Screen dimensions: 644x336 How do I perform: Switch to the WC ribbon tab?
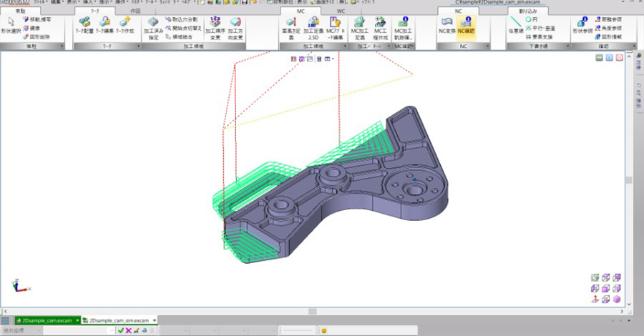point(341,11)
